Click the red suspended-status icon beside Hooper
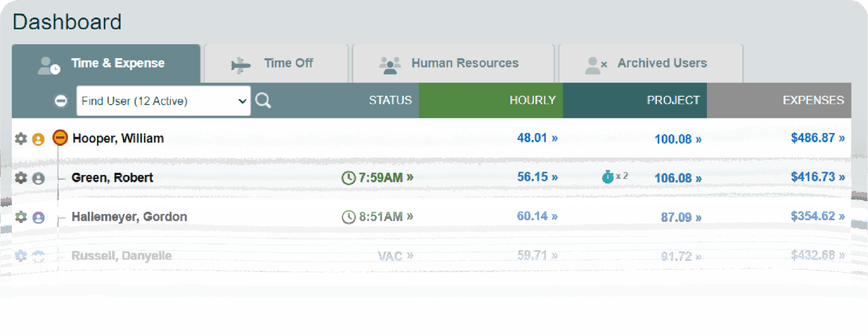This screenshot has width=868, height=336. point(59,138)
